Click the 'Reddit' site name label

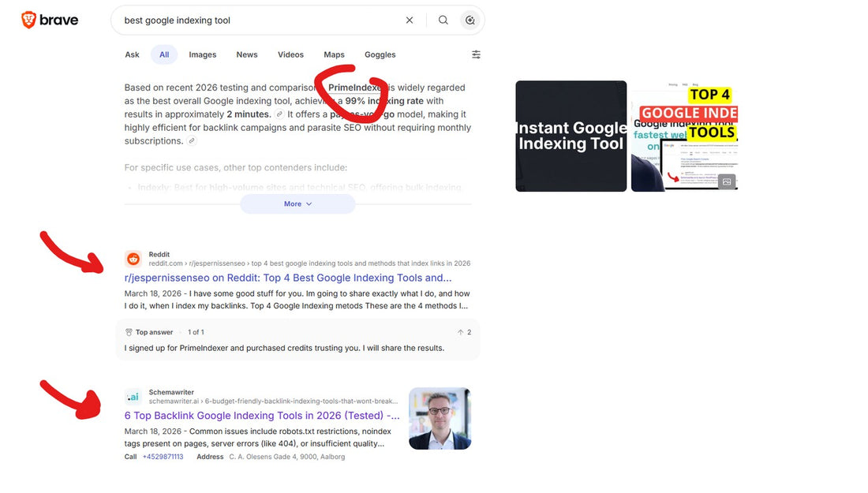point(159,255)
